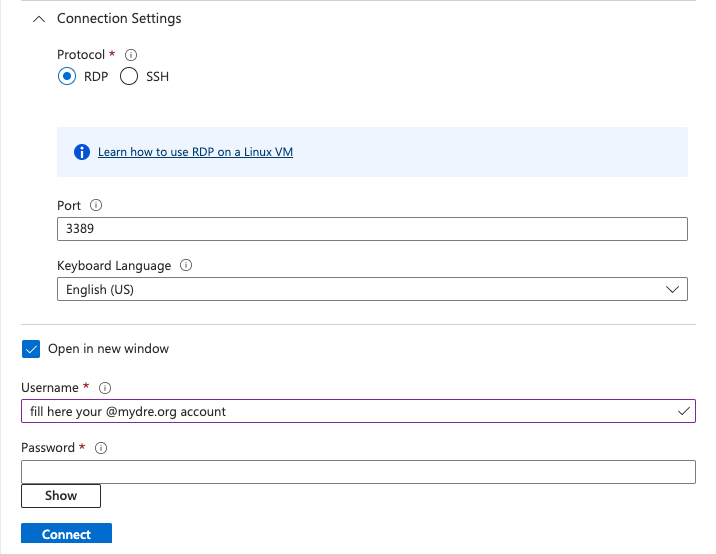716x554 pixels.
Task: Click the Connect button
Action: 66,533
